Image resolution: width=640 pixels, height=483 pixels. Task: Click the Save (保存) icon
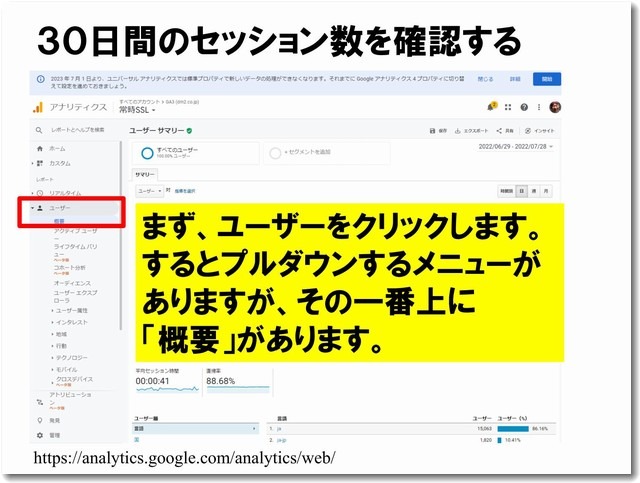[432, 131]
